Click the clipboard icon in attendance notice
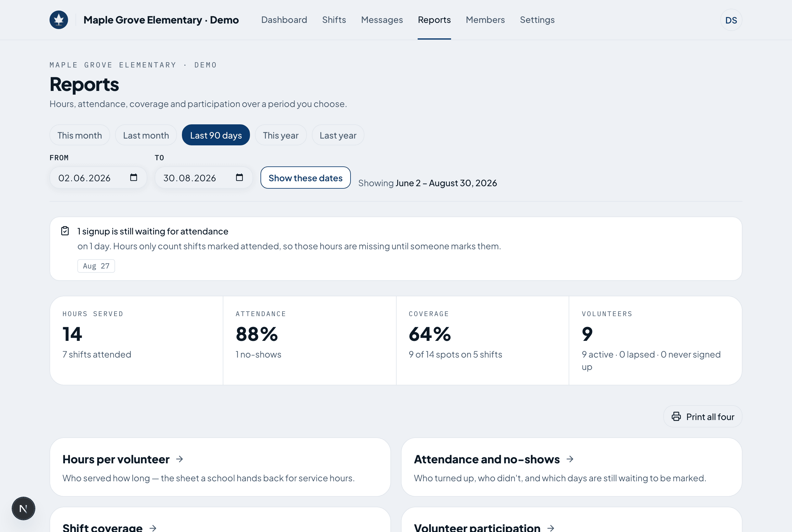The height and width of the screenshot is (532, 792). click(65, 231)
